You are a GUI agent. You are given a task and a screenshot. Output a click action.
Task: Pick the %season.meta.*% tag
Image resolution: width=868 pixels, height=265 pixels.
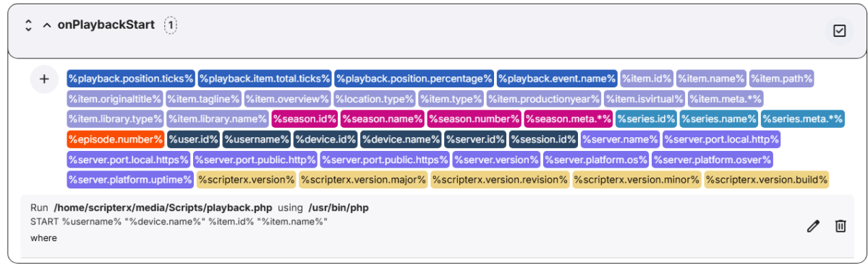(569, 118)
